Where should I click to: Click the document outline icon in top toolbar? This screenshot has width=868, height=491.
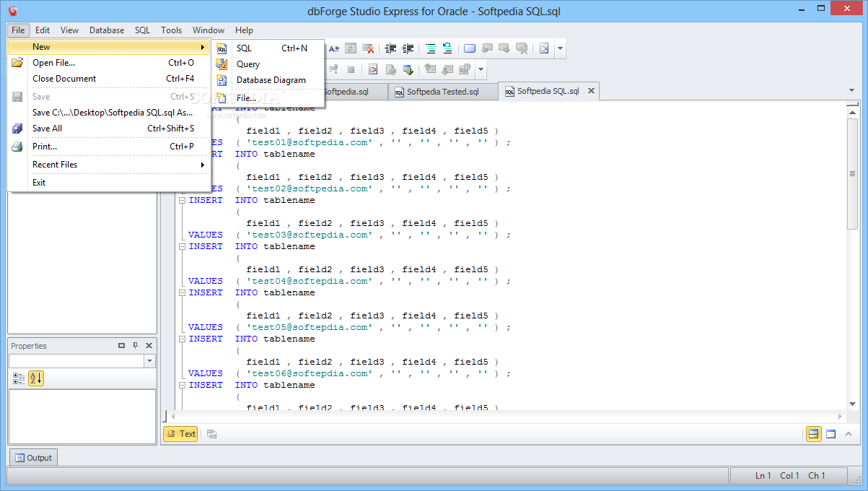coord(545,48)
